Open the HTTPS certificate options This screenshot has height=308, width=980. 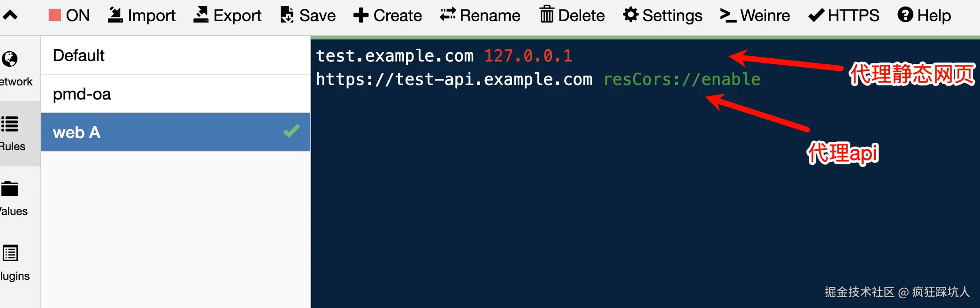844,15
